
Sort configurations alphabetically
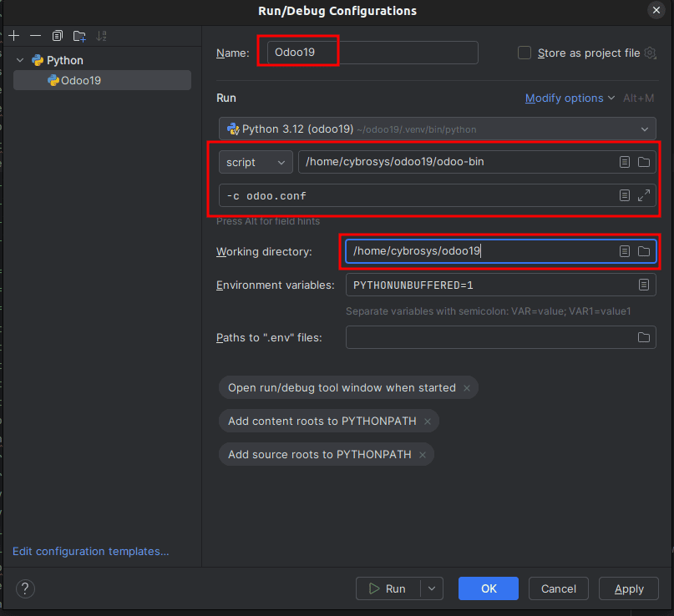click(x=101, y=36)
